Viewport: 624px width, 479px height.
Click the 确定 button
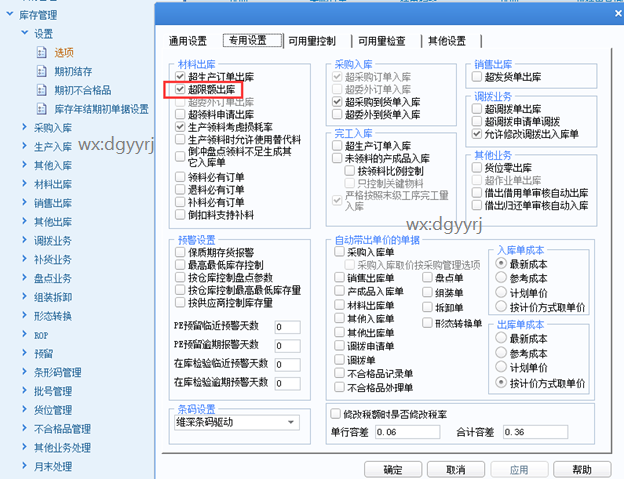click(x=386, y=469)
